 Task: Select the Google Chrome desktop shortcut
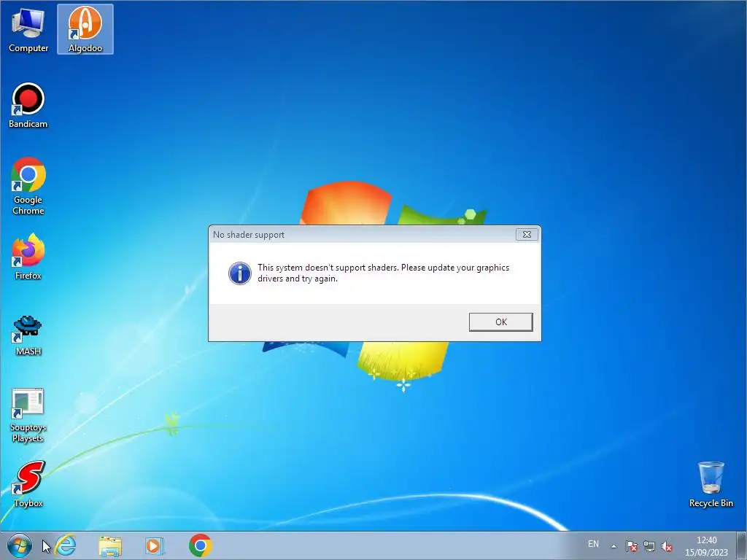(x=28, y=186)
